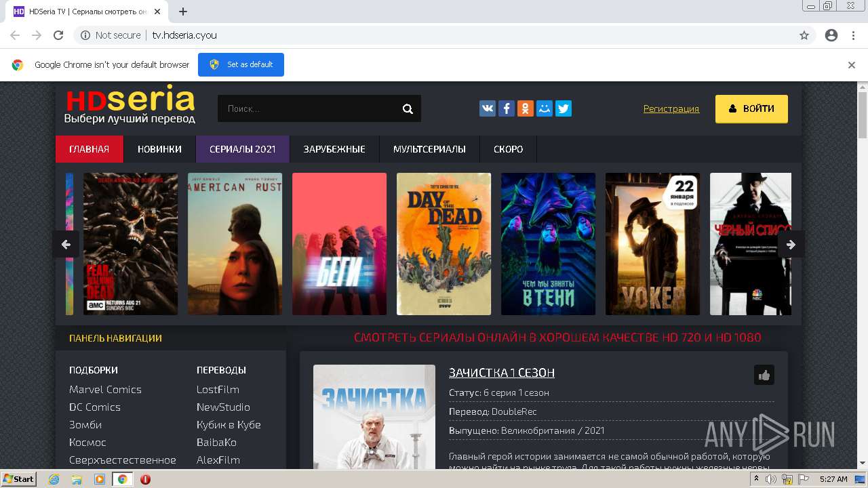Screen dimensions: 868x488
Task: Select BaibaKo translation link
Action: pyautogui.click(x=216, y=442)
